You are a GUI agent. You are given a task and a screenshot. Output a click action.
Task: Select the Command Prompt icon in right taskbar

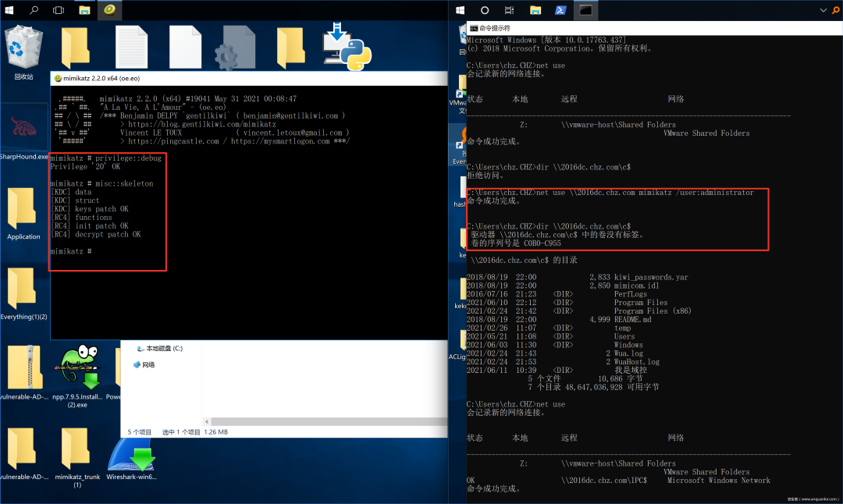coord(585,9)
